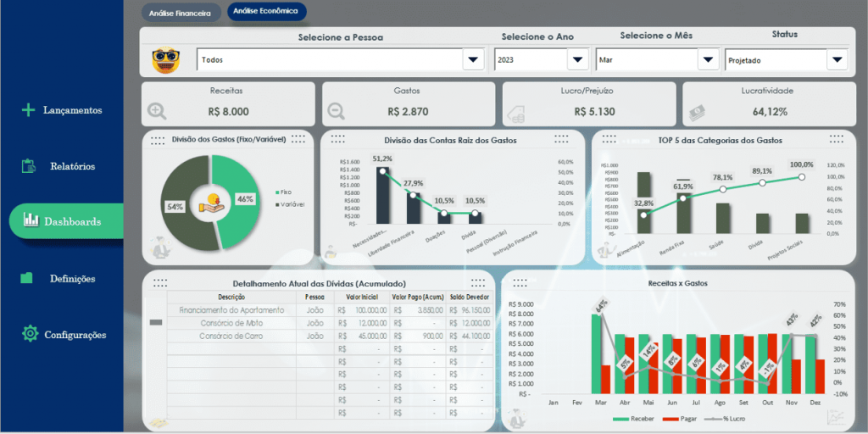This screenshot has width=868, height=434.
Task: Click the 32,8% label in TOP 5 chart
Action: 643,203
